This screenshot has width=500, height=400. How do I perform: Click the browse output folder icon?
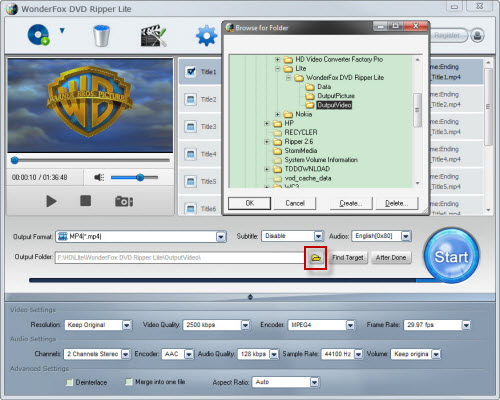pos(315,258)
